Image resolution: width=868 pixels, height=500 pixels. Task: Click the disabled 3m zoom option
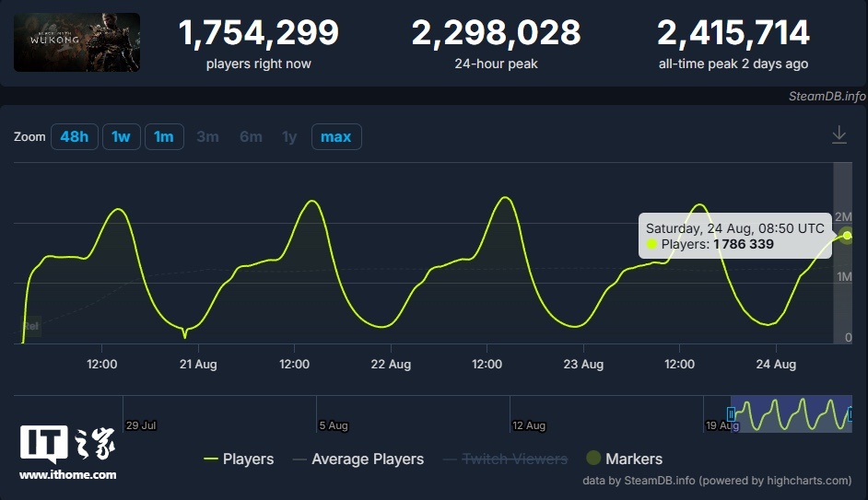[x=207, y=136]
